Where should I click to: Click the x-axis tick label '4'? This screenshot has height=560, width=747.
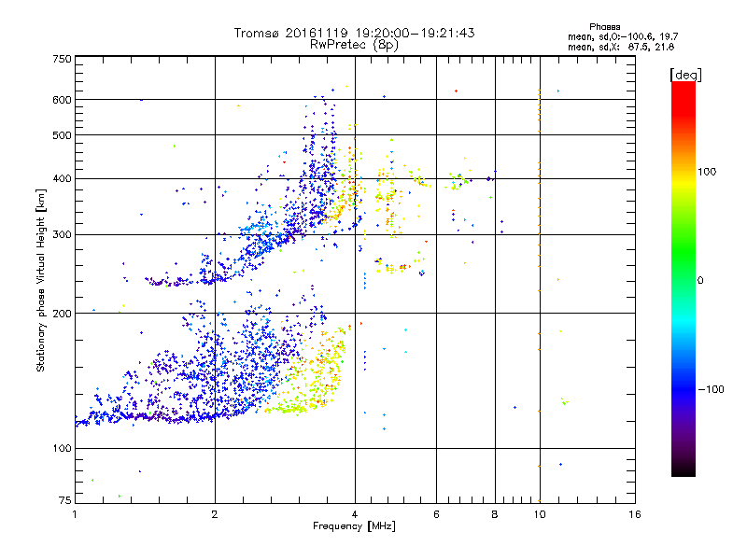355,514
